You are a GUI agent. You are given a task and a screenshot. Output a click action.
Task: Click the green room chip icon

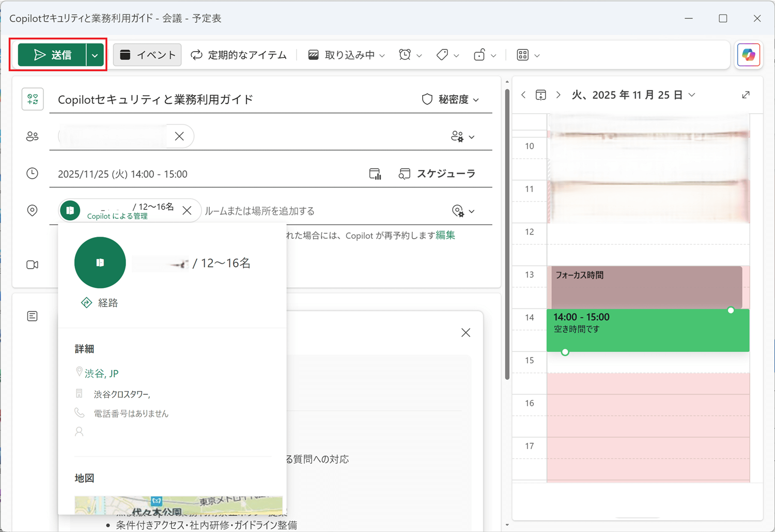tap(70, 211)
